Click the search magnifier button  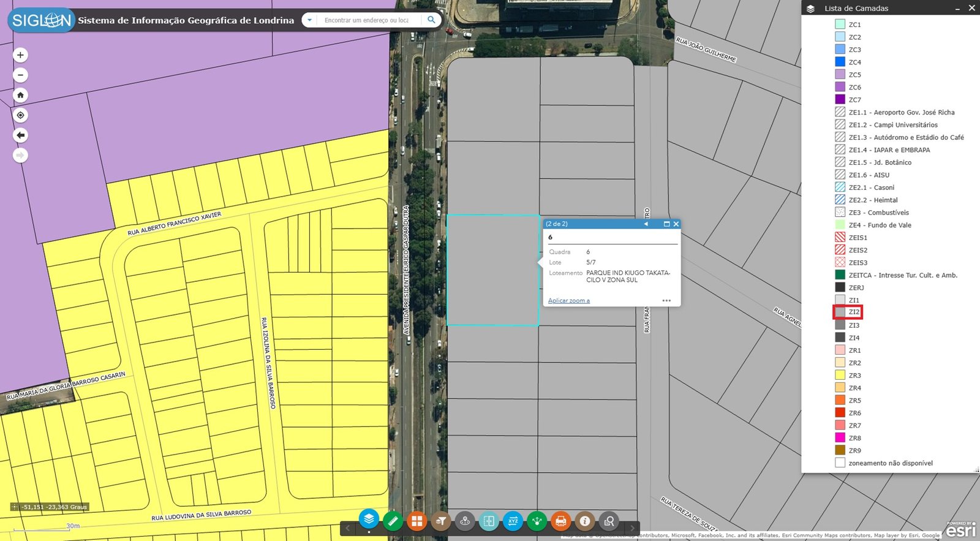pyautogui.click(x=431, y=20)
